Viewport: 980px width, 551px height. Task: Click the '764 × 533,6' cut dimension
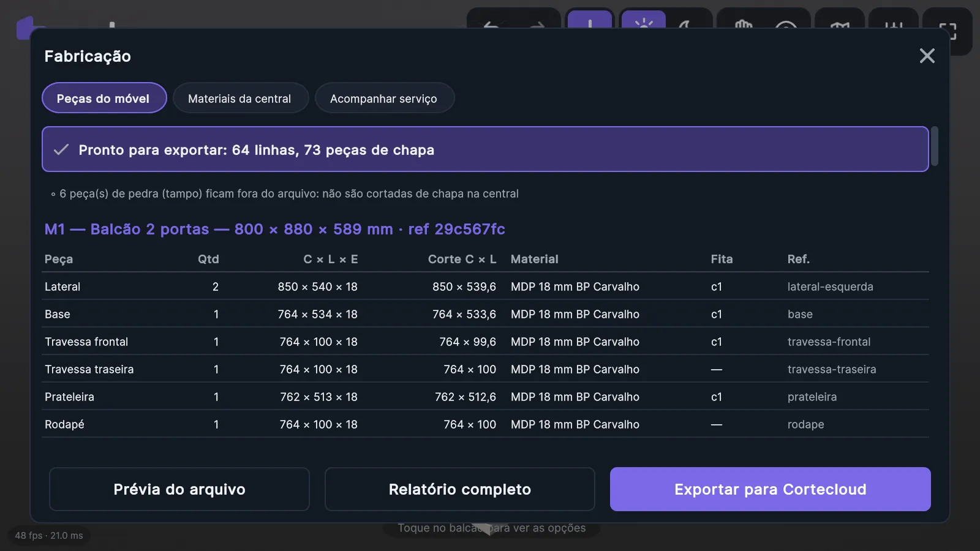(x=464, y=313)
